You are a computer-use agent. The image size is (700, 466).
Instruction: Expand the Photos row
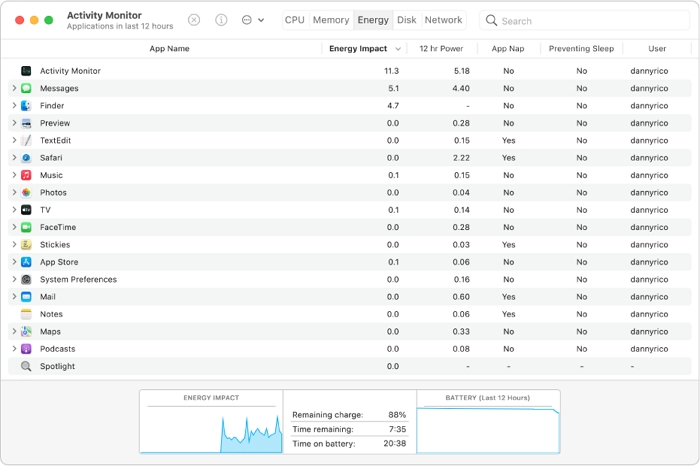tap(14, 192)
